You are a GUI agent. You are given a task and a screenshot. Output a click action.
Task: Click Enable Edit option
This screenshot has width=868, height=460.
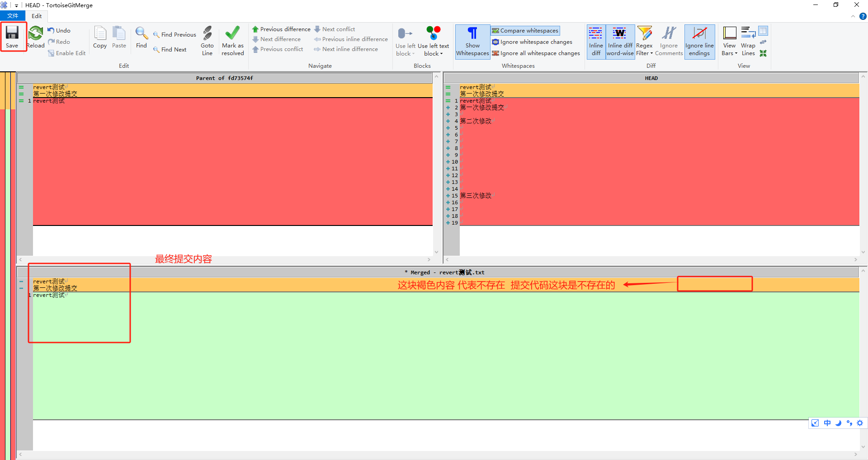point(67,53)
